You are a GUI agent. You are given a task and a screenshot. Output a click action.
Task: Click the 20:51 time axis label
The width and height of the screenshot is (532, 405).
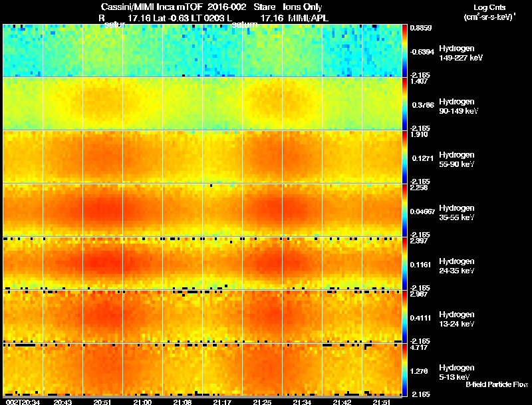[102, 402]
